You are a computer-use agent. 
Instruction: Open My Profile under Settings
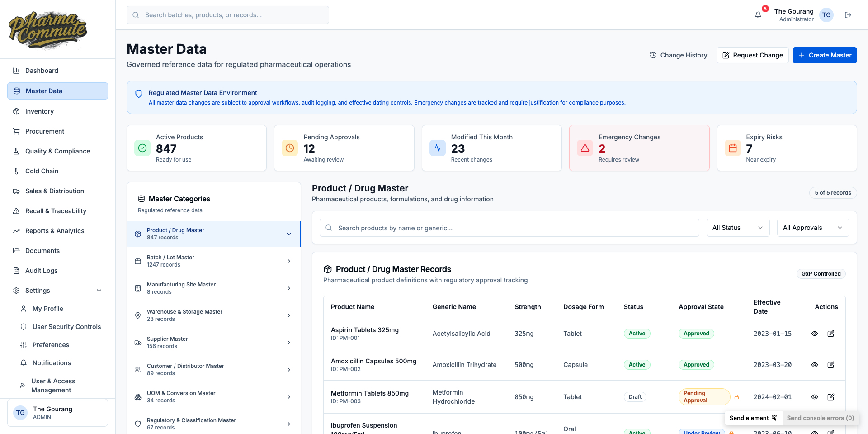pos(61,309)
